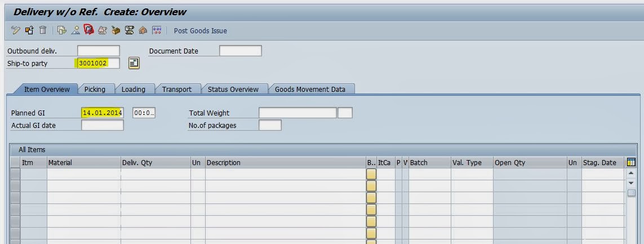Image resolution: width=644 pixels, height=244 pixels.
Task: Click the weight unit box after Total Weight
Action: click(x=345, y=113)
